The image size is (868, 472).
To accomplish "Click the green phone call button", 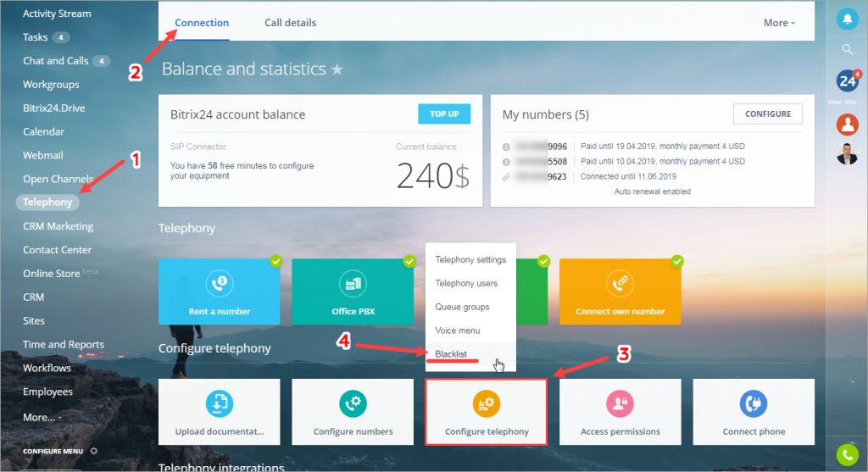I will [847, 455].
